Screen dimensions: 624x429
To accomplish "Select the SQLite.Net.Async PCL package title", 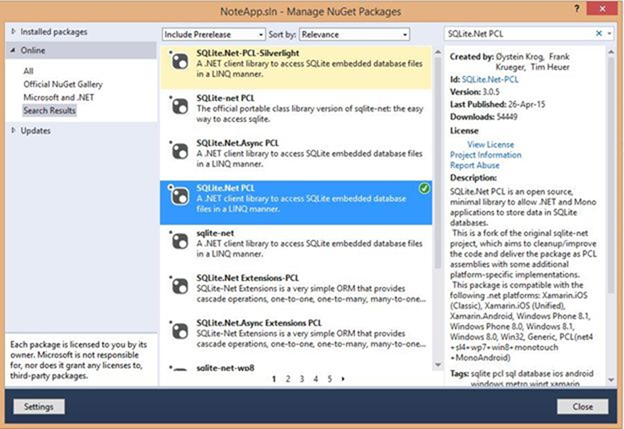I will 237,143.
